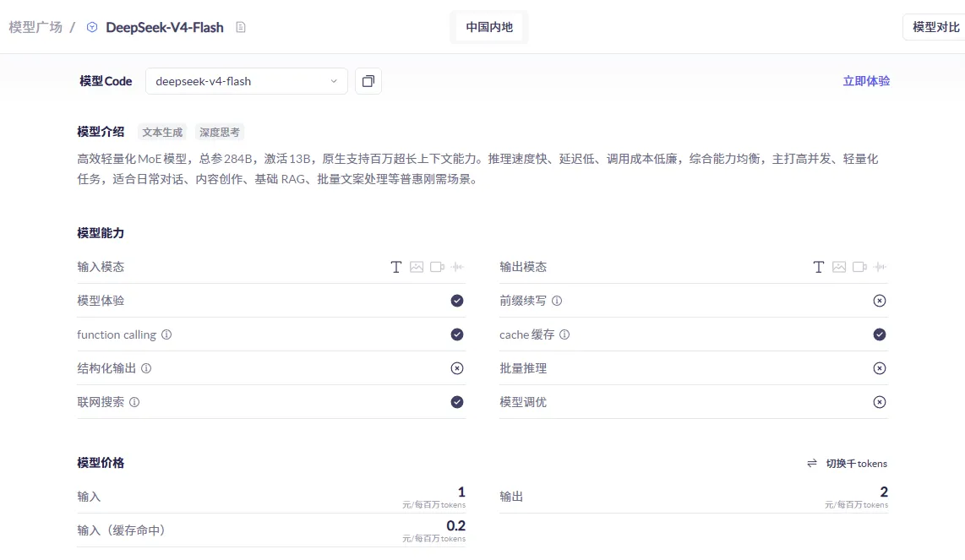Click the 结构化输出 label
Image resolution: width=965 pixels, height=560 pixels.
106,368
